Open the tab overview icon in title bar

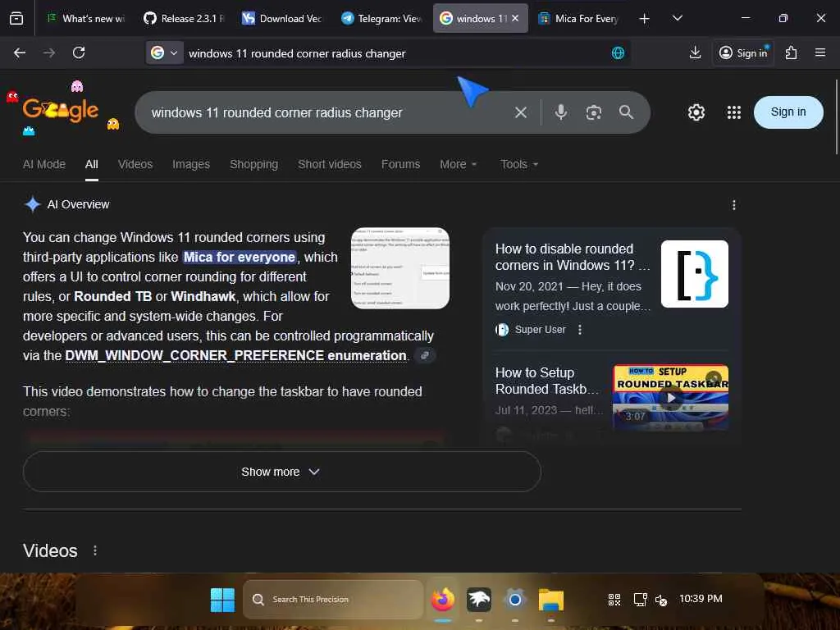[16, 18]
